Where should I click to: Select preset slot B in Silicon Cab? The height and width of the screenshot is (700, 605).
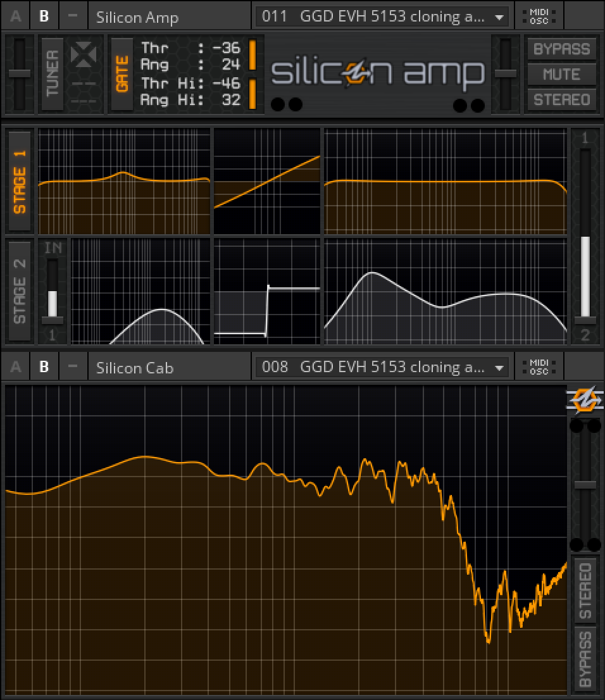pyautogui.click(x=44, y=366)
